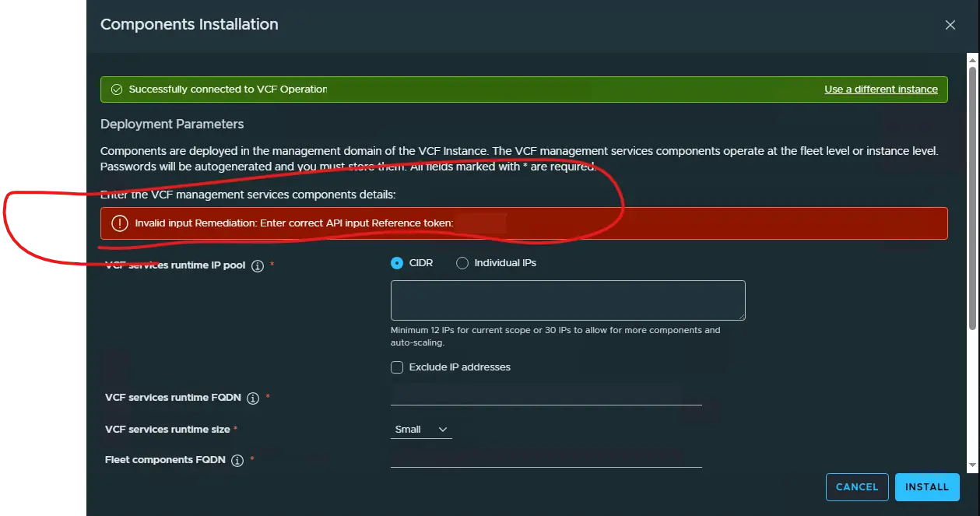The image size is (980, 516).
Task: Open the runtime size Small dropdown
Action: click(421, 430)
